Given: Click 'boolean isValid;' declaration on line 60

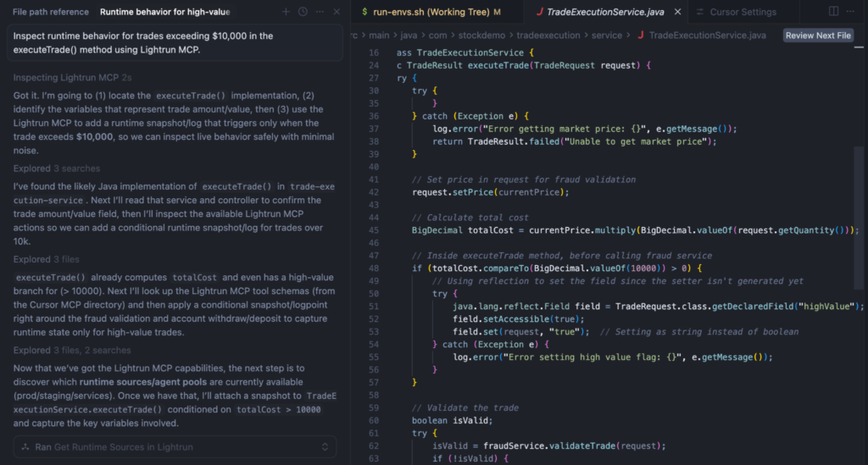Looking at the screenshot, I should click(452, 420).
